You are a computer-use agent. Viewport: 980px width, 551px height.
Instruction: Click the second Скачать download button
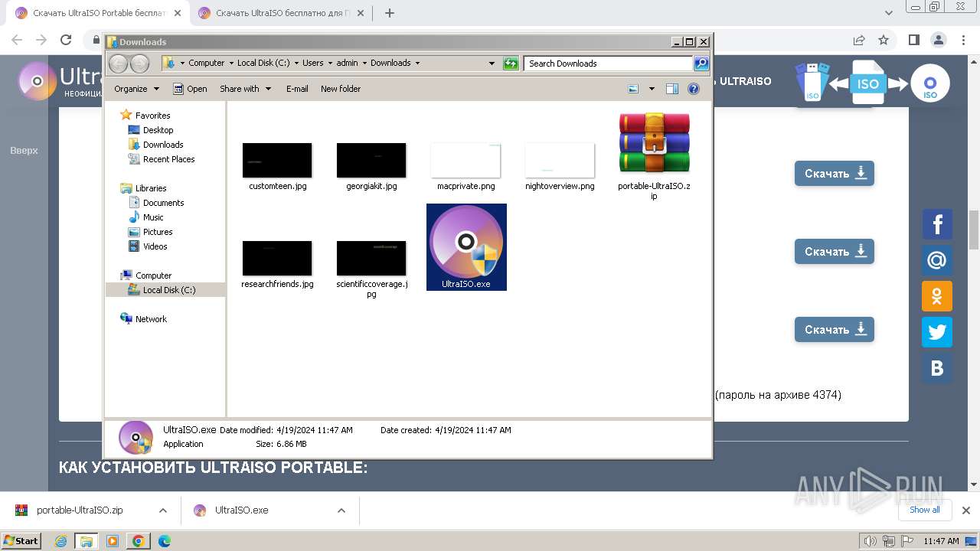pos(835,252)
